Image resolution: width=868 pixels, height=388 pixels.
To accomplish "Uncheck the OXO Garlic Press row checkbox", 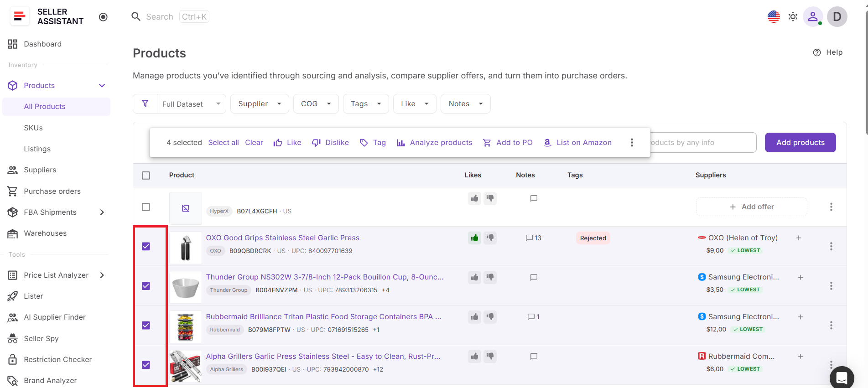I will pos(146,247).
